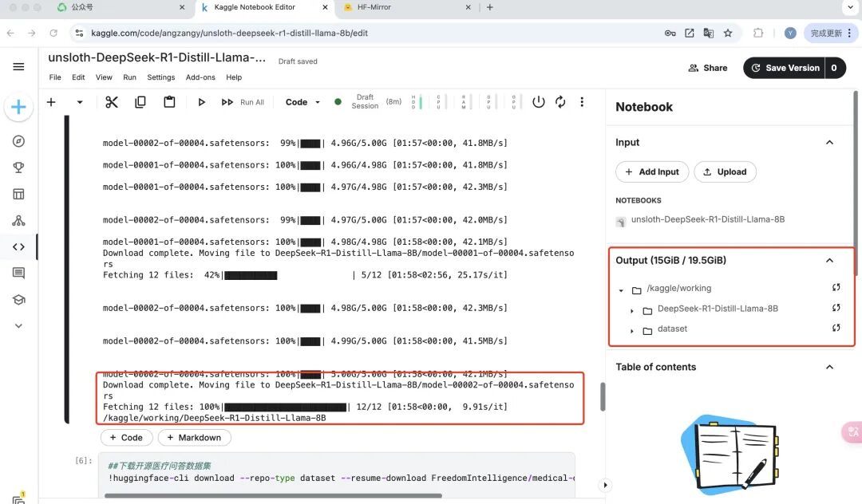Screen dimensions: 862x504
Task: Open Models icon in sidebar
Action: click(18, 220)
